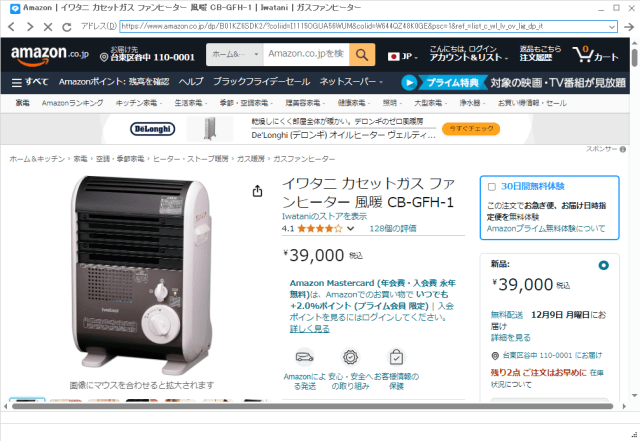Image resolution: width=640 pixels, height=441 pixels.
Task: Click the Prime play button icon
Action: (x=409, y=82)
